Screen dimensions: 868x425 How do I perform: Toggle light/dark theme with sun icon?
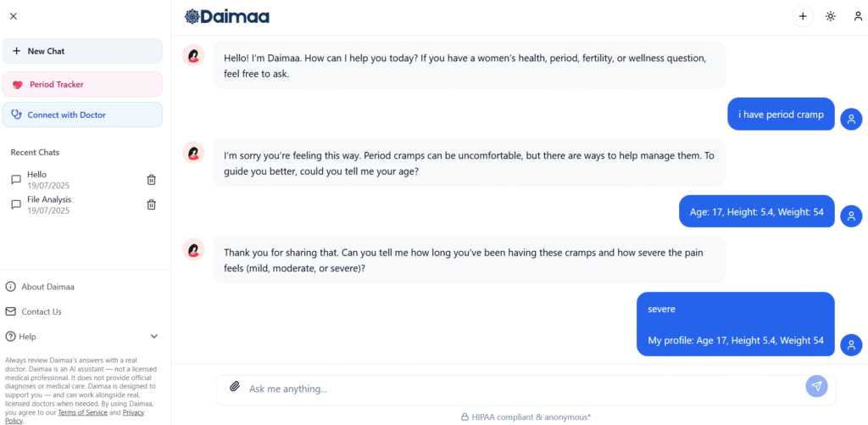(x=831, y=16)
